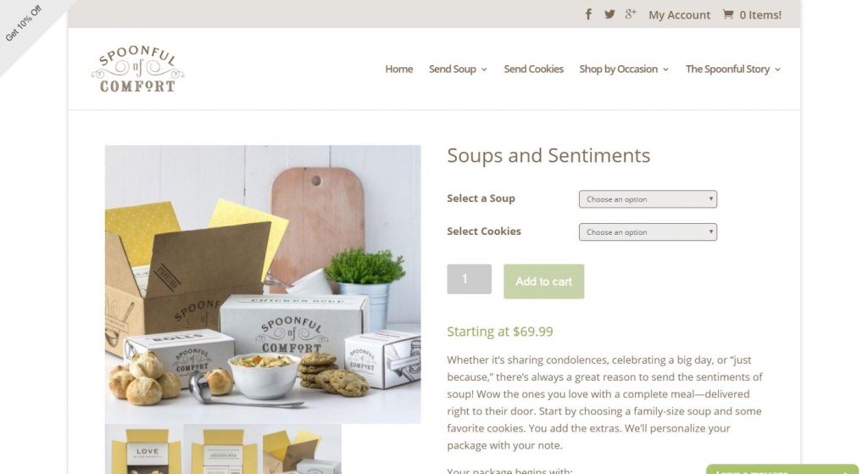
Task: Open the main product image
Action: [263, 285]
